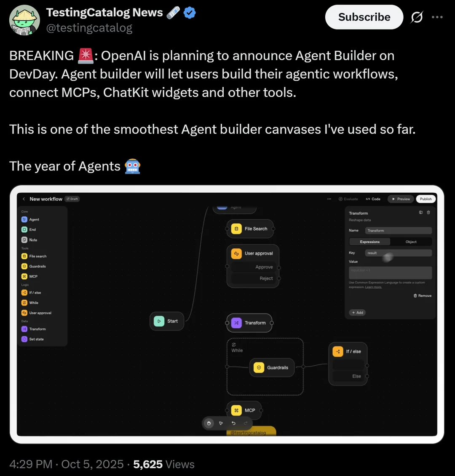Select the Agent node icon in sidebar

pos(24,219)
